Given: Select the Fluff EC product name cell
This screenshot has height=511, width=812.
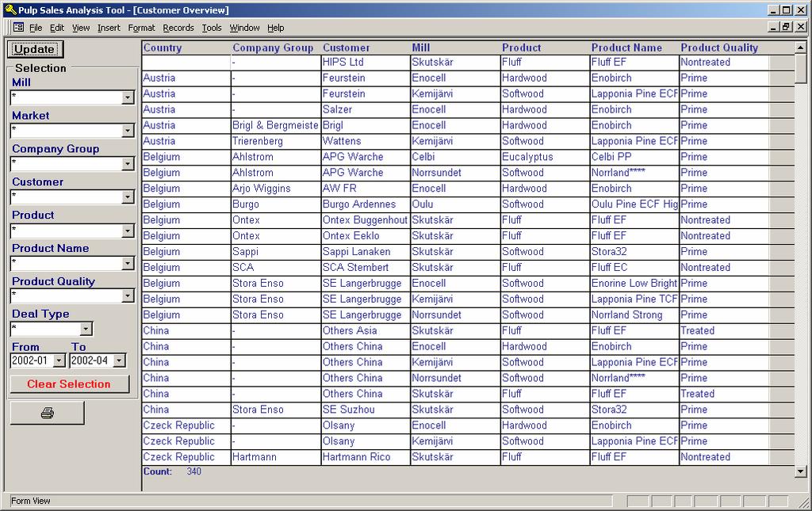Looking at the screenshot, I should click(634, 268).
